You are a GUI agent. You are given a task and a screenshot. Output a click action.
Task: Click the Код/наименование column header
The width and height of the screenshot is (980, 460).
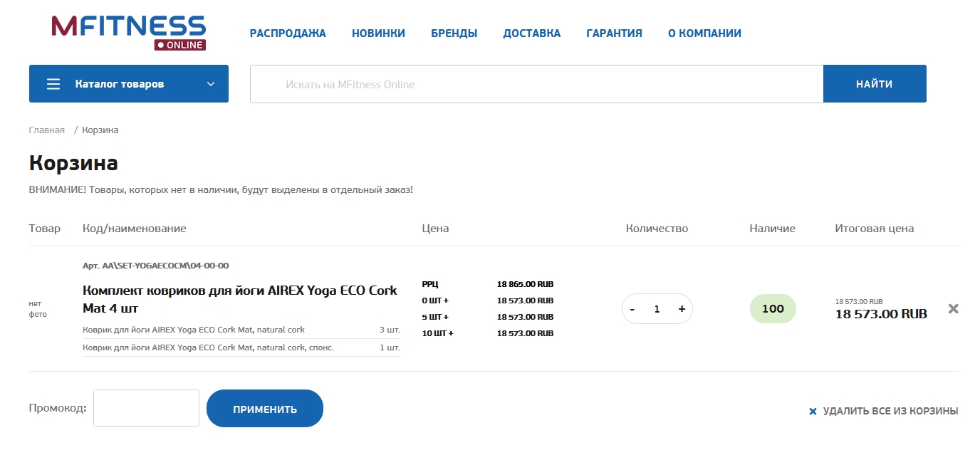[x=134, y=229]
